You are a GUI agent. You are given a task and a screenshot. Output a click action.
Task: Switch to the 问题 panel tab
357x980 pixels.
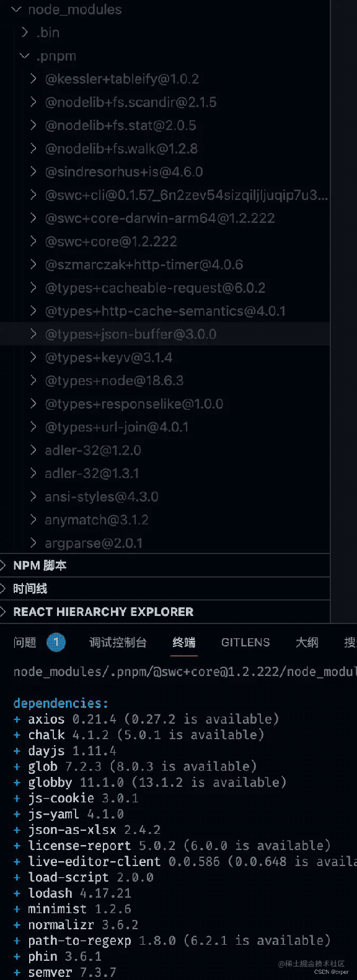tap(25, 642)
